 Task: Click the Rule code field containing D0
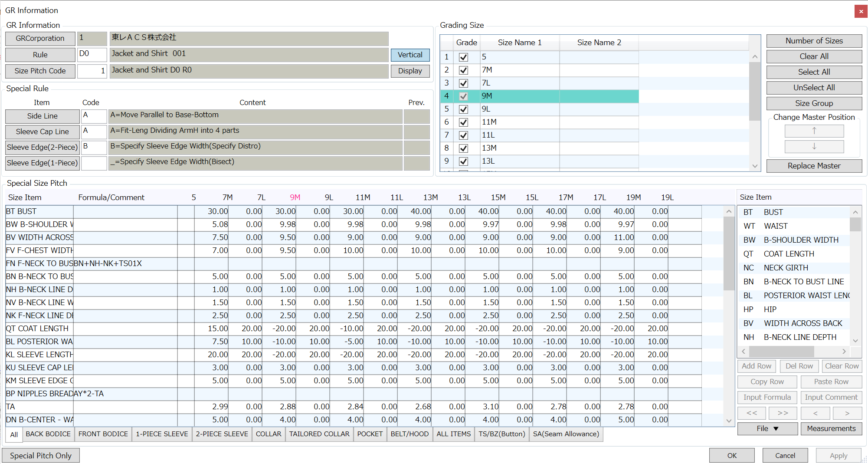(x=92, y=55)
